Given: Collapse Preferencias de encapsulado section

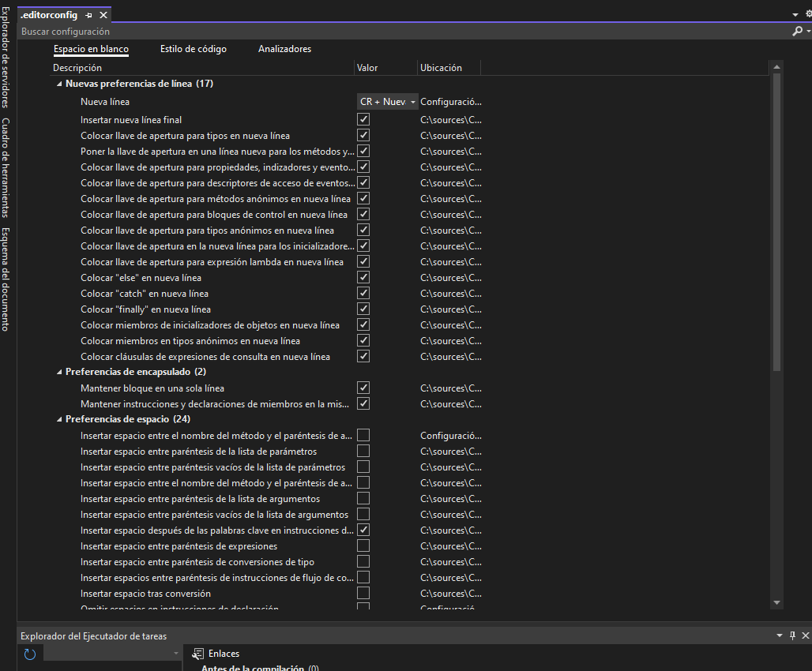Looking at the screenshot, I should point(58,371).
